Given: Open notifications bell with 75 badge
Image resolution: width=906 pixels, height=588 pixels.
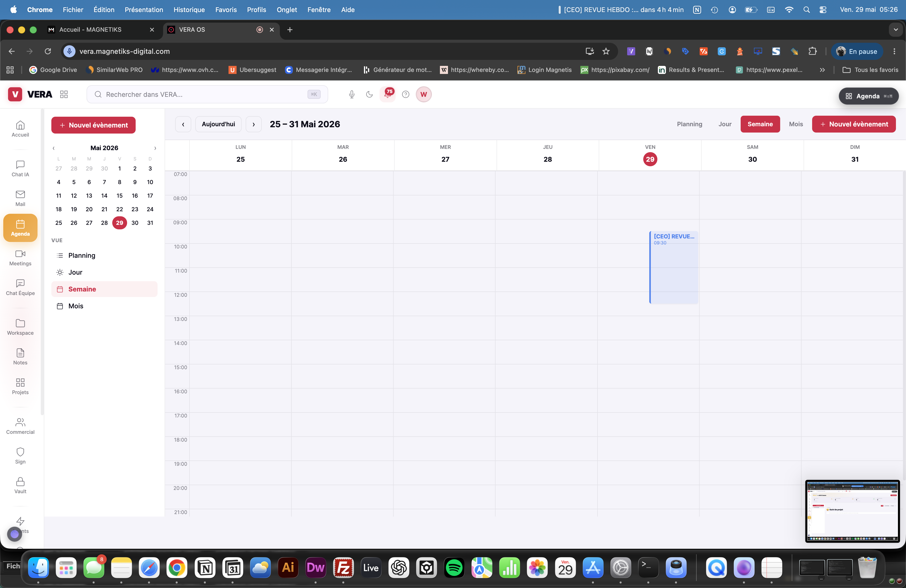Looking at the screenshot, I should click(x=388, y=94).
